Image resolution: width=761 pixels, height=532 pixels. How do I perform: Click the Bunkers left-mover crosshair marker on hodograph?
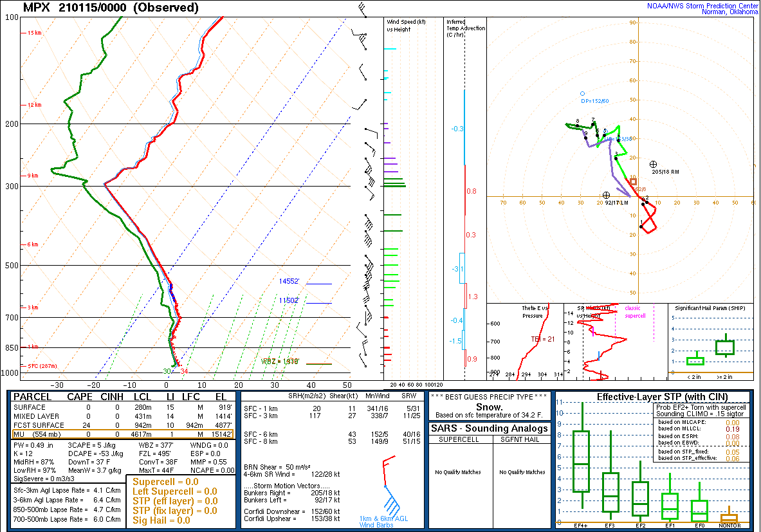click(606, 195)
